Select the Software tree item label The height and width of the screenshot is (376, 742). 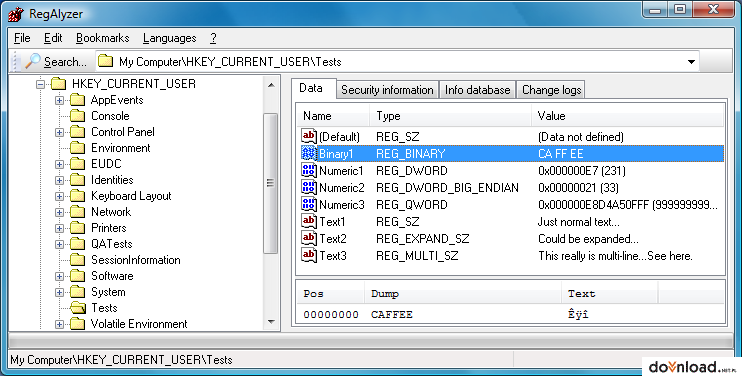(112, 276)
